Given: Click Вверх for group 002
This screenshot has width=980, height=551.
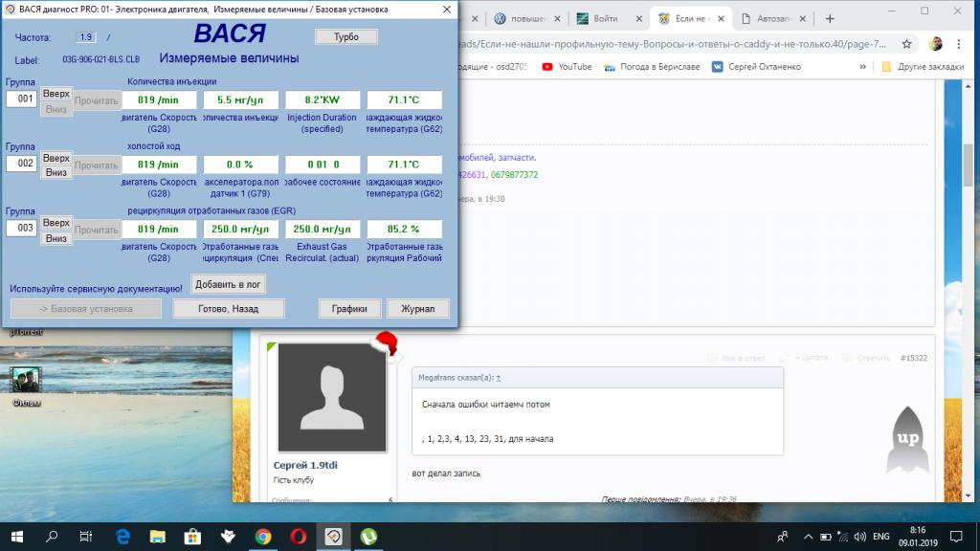Looking at the screenshot, I should click(x=56, y=158).
